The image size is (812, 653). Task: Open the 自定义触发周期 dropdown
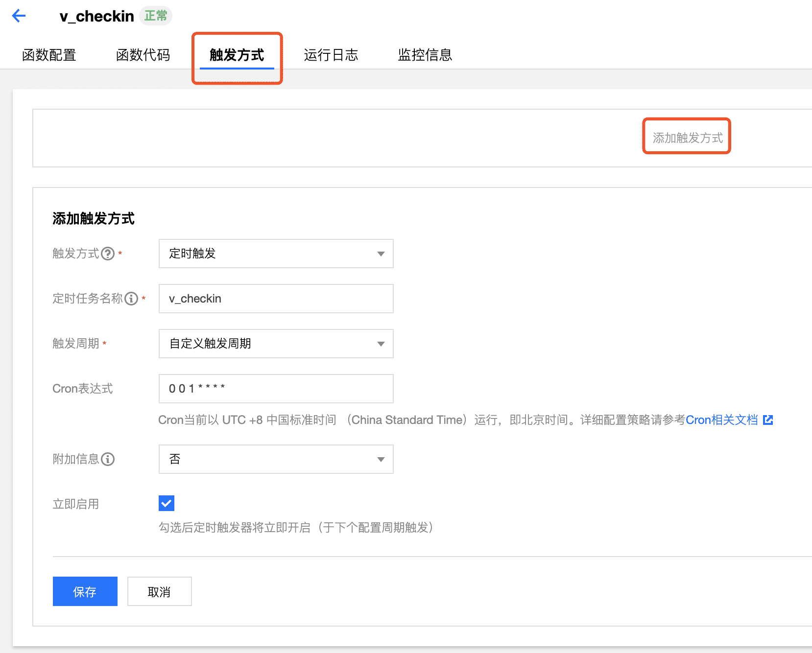pyautogui.click(x=276, y=344)
